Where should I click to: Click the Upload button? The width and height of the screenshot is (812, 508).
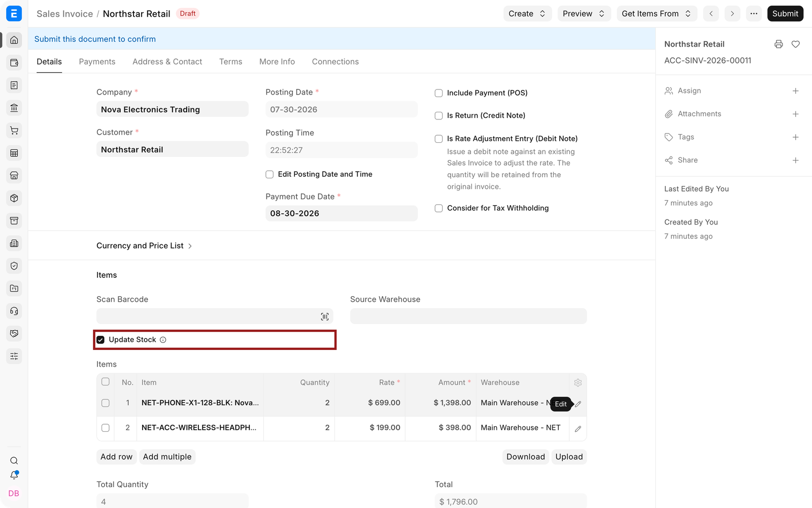[x=569, y=457]
